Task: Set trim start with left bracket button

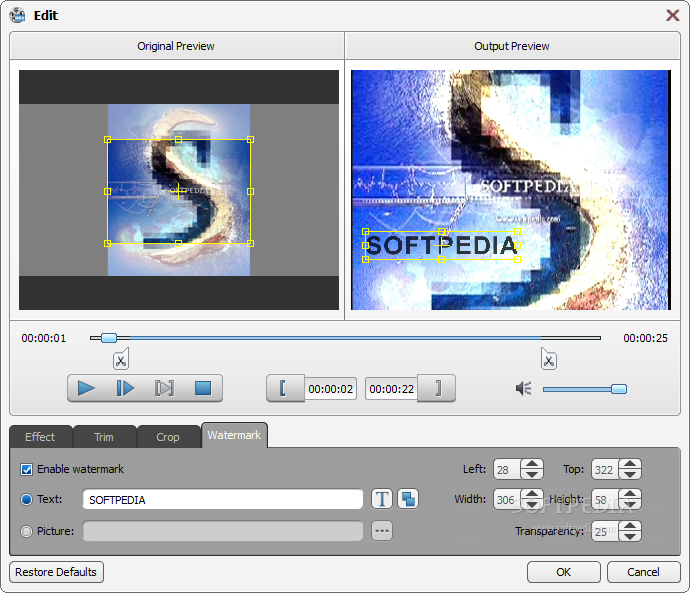Action: (x=284, y=388)
